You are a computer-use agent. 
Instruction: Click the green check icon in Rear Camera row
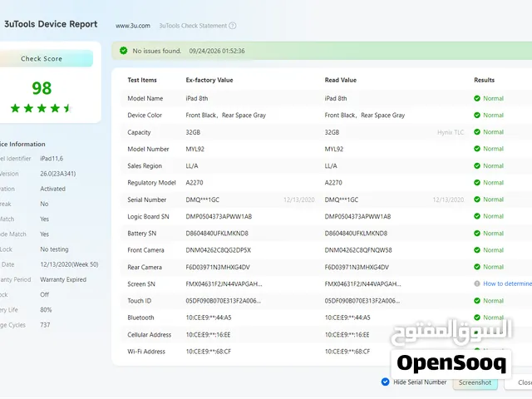(477, 267)
